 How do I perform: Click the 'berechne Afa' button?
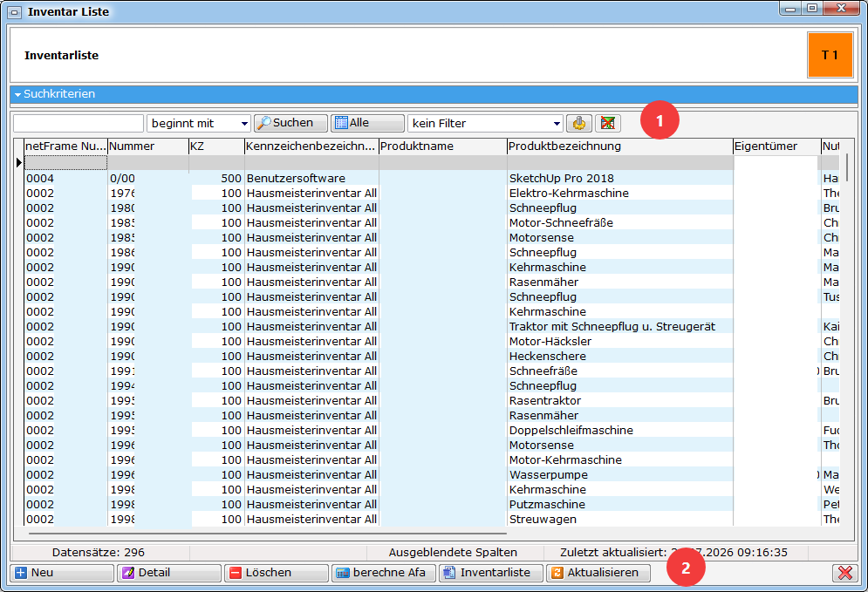point(384,573)
